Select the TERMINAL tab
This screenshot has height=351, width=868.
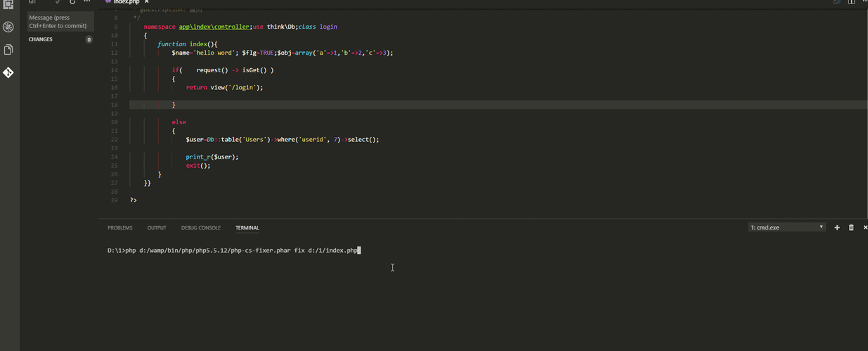pos(247,227)
